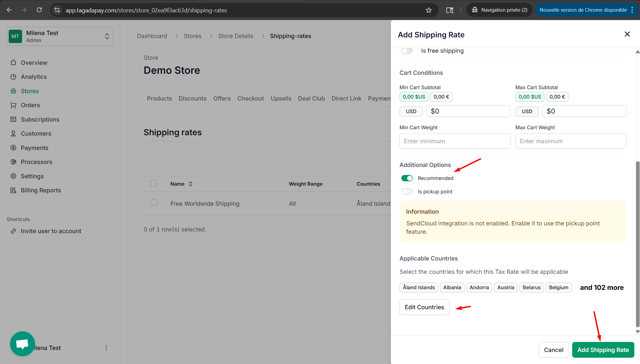The height and width of the screenshot is (364, 640).
Task: Enable the Is free shipping toggle
Action: tap(407, 51)
